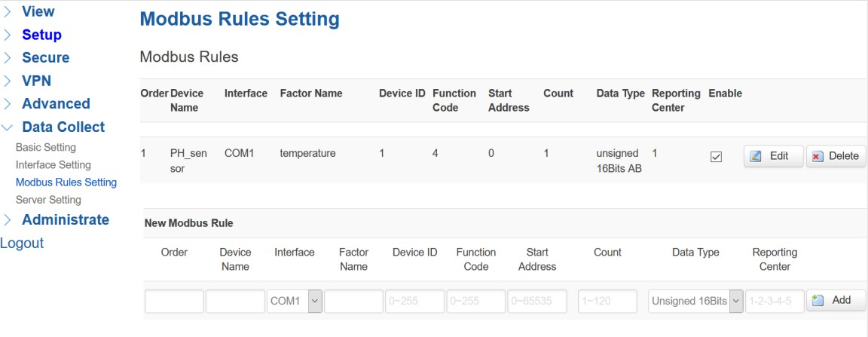Open Interface Setting page

[x=53, y=164]
